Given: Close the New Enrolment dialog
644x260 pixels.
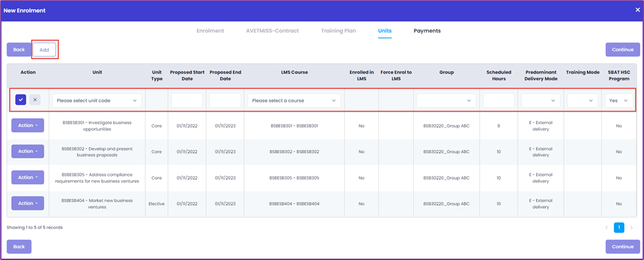Looking at the screenshot, I should pos(637,11).
